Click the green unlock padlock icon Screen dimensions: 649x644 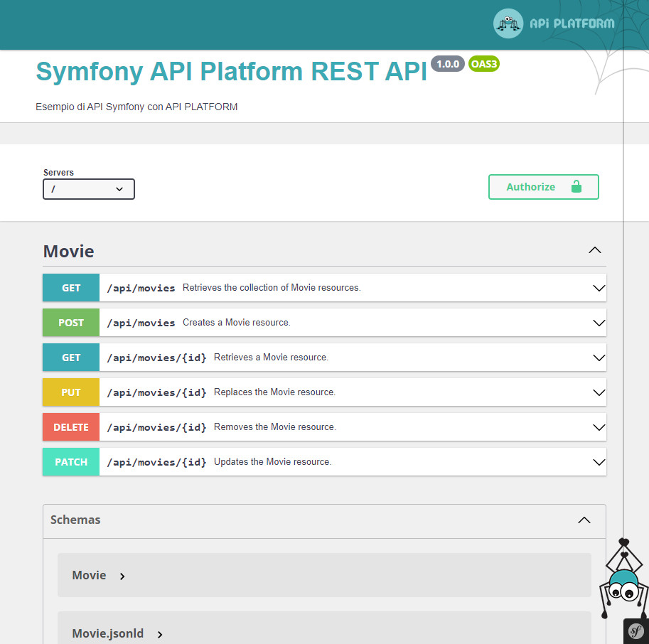576,187
